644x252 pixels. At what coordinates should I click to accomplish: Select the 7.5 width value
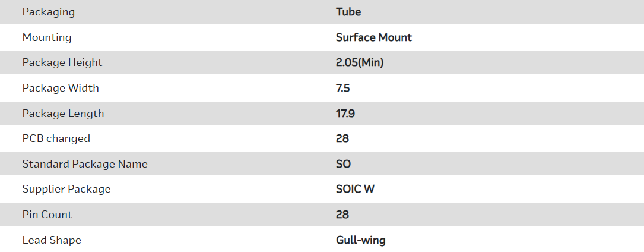click(x=343, y=88)
